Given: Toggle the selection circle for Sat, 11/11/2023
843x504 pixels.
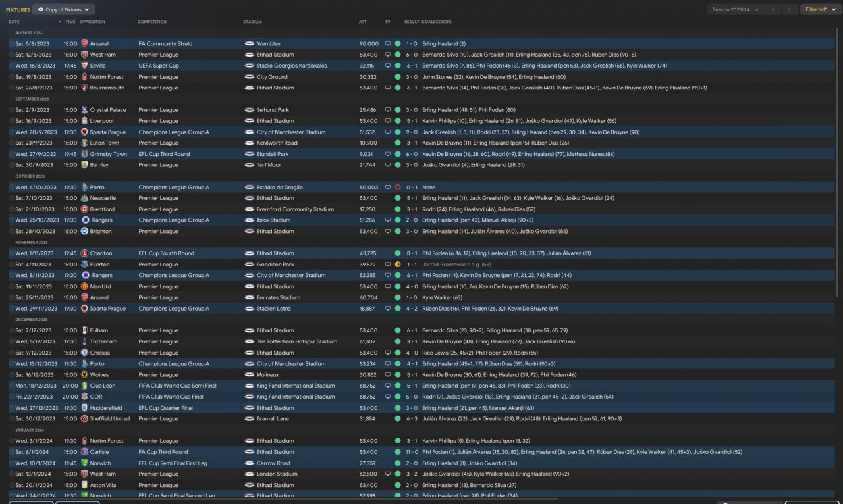Looking at the screenshot, I should click(x=12, y=286).
